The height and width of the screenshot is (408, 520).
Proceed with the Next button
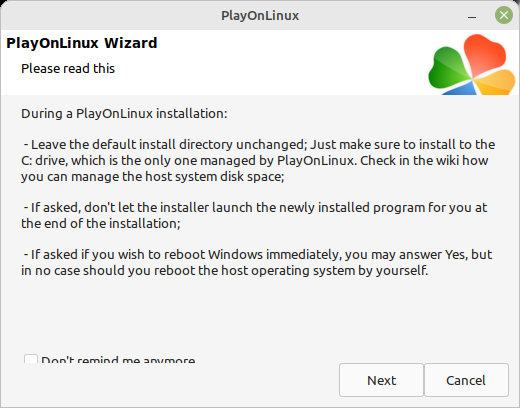click(x=381, y=380)
